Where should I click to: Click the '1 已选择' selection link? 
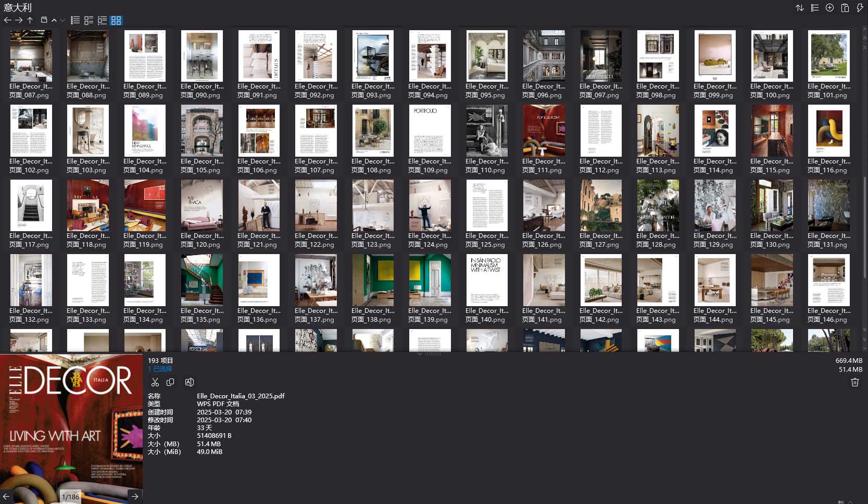point(160,369)
